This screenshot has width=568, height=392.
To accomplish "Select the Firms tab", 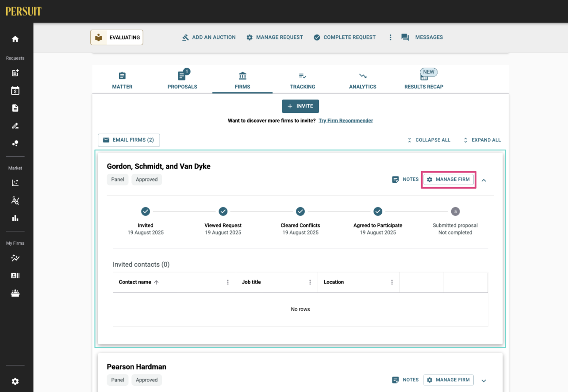I will [242, 80].
